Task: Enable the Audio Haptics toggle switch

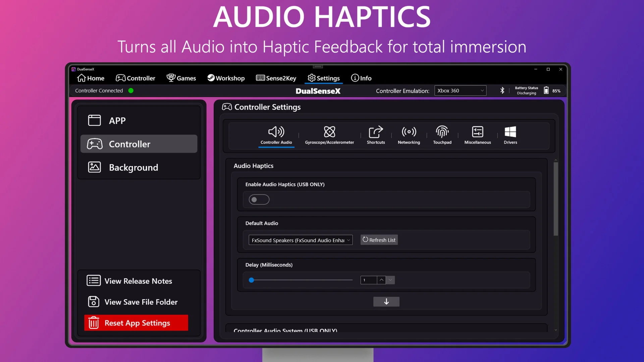Action: pos(259,200)
